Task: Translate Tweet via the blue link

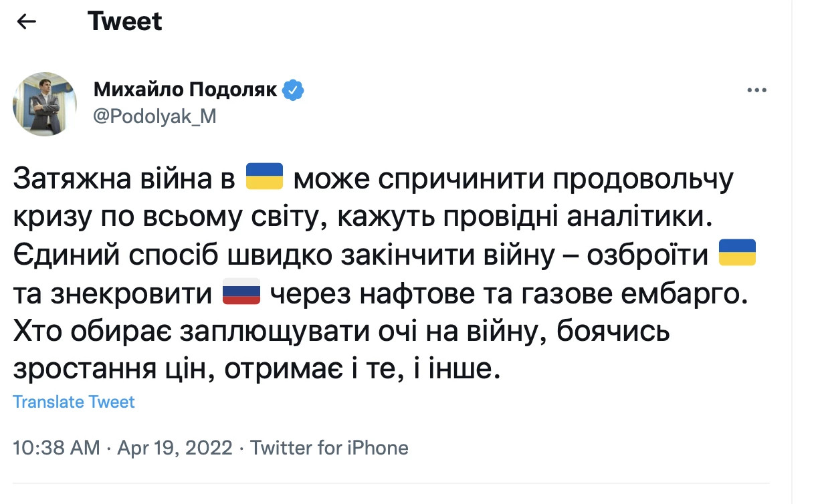Action: [x=74, y=402]
